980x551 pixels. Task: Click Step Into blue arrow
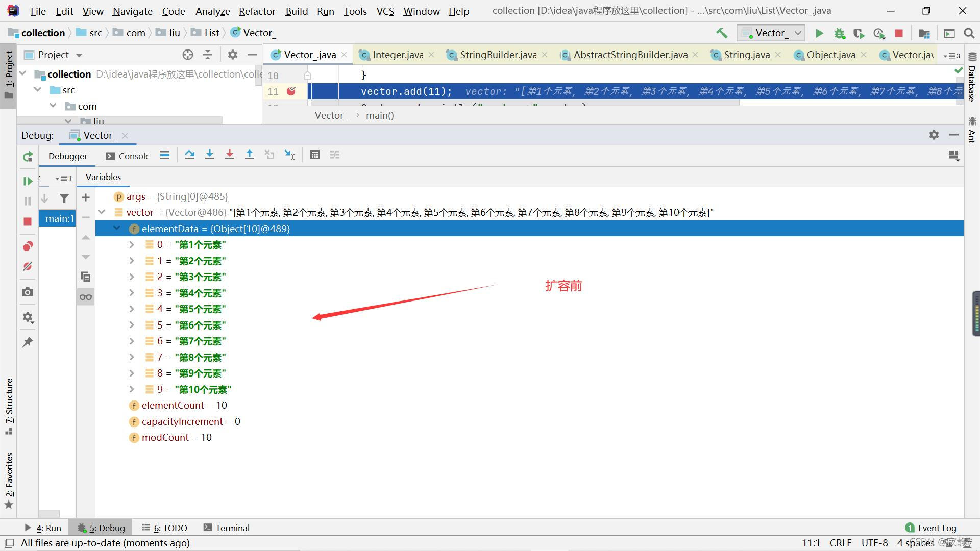point(209,155)
